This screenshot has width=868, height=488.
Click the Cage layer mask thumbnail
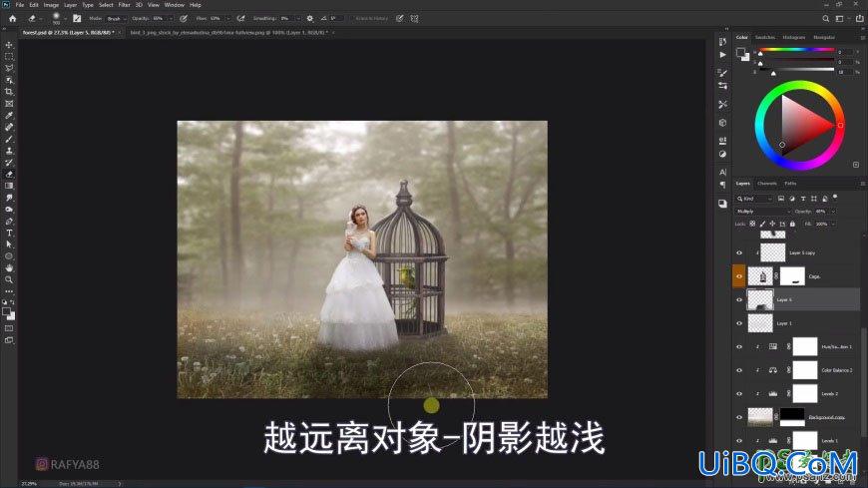tap(792, 275)
